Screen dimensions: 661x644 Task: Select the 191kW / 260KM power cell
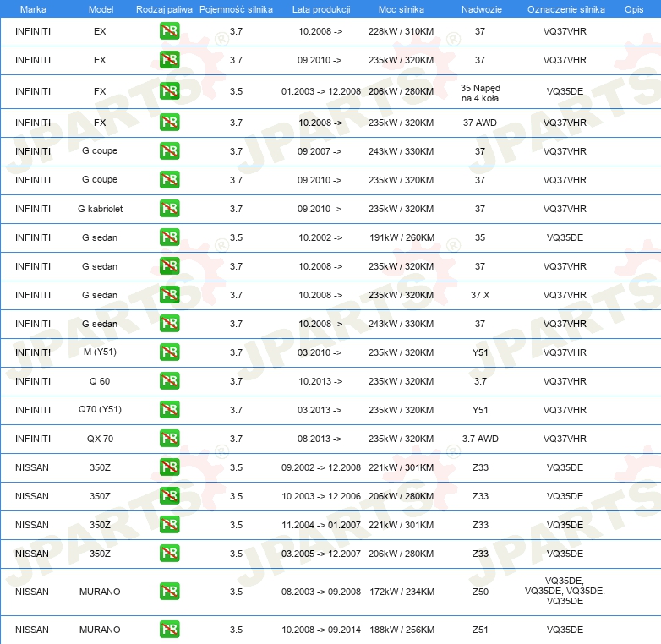coord(402,237)
